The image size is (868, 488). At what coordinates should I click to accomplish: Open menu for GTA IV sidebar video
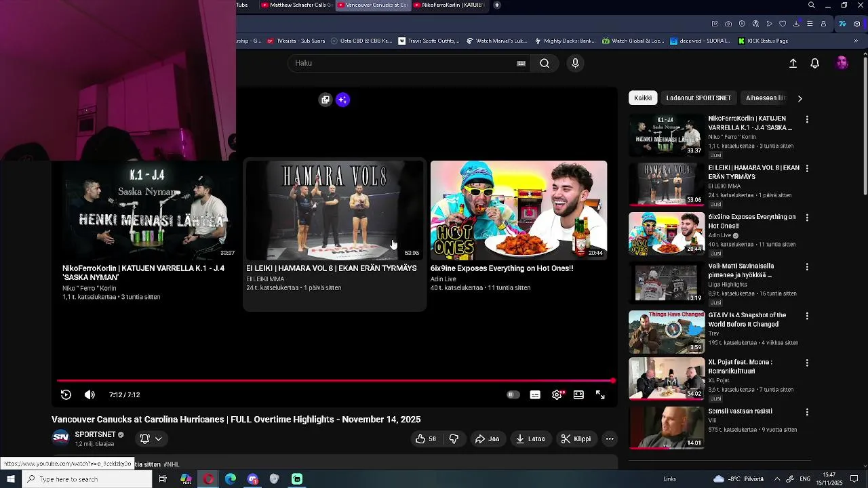tap(807, 316)
